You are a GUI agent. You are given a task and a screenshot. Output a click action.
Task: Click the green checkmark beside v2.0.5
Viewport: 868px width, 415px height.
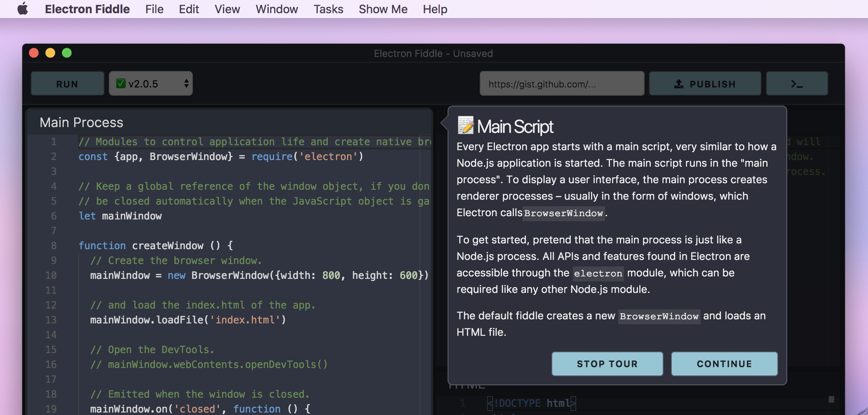[x=120, y=83]
